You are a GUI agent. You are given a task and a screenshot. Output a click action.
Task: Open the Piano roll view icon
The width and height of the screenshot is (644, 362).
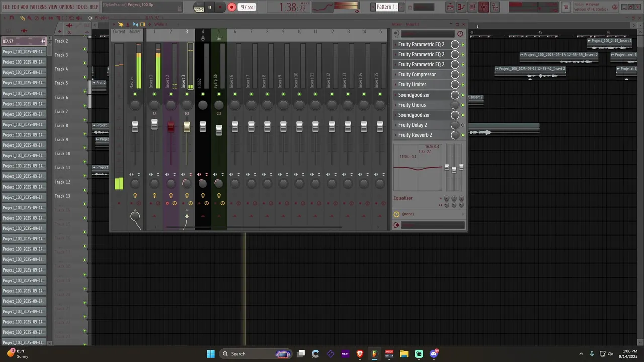click(461, 7)
